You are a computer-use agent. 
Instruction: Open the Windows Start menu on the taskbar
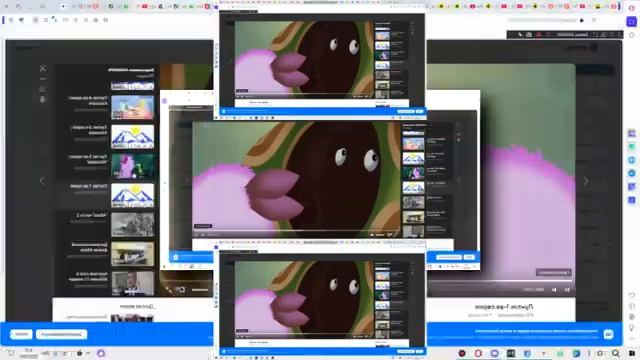(632, 353)
